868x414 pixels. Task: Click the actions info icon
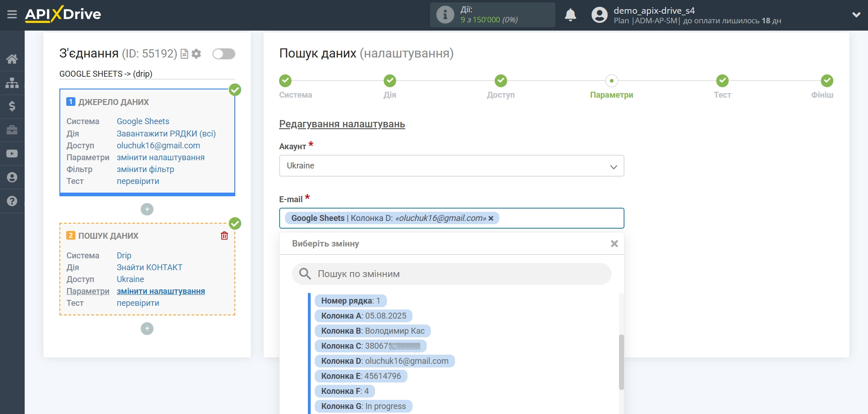[x=445, y=15]
